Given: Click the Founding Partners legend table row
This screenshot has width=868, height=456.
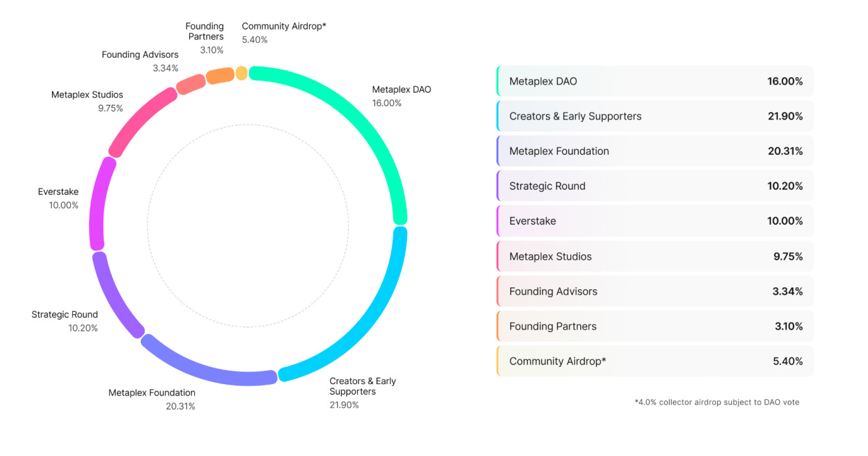Looking at the screenshot, I should tap(655, 326).
